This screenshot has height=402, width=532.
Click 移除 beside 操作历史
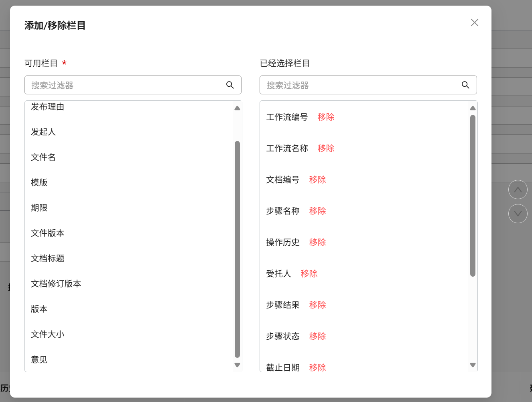(317, 243)
